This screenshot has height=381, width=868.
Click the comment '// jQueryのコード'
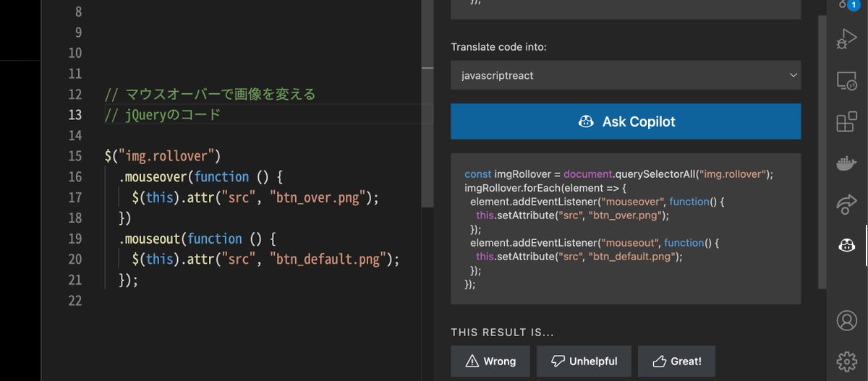point(162,115)
